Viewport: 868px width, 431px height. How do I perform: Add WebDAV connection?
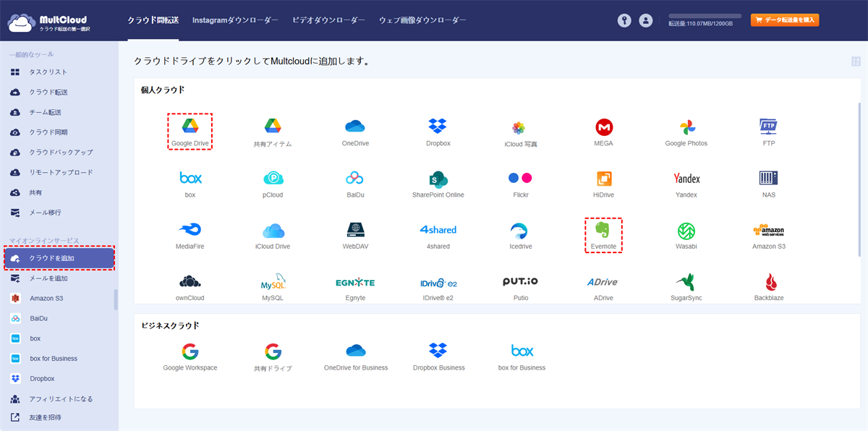(x=355, y=236)
